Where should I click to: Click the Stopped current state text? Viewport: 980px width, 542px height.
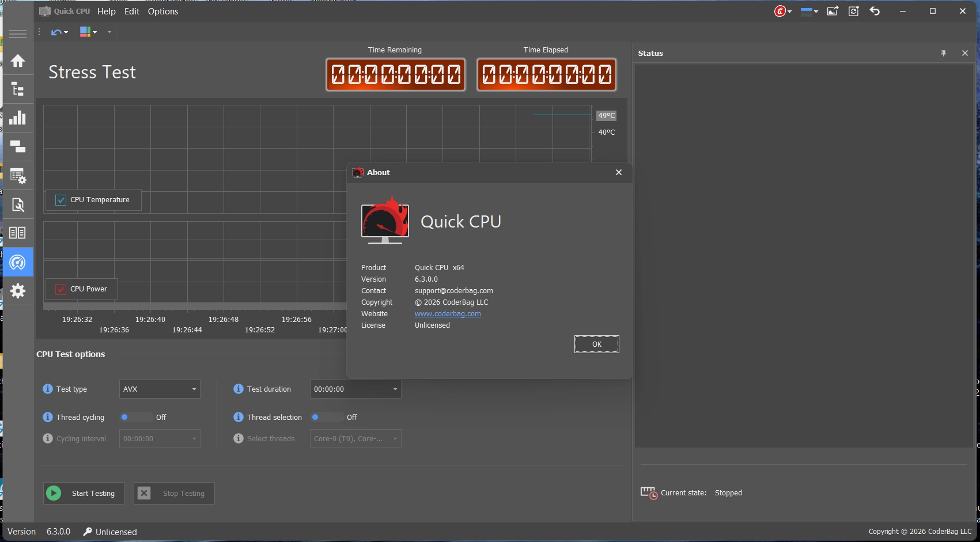(x=728, y=493)
